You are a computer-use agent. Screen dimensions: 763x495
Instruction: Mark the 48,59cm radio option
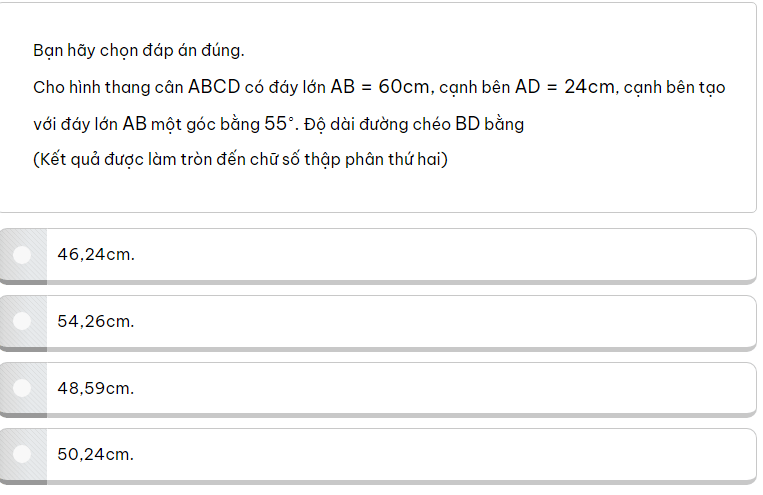point(22,388)
